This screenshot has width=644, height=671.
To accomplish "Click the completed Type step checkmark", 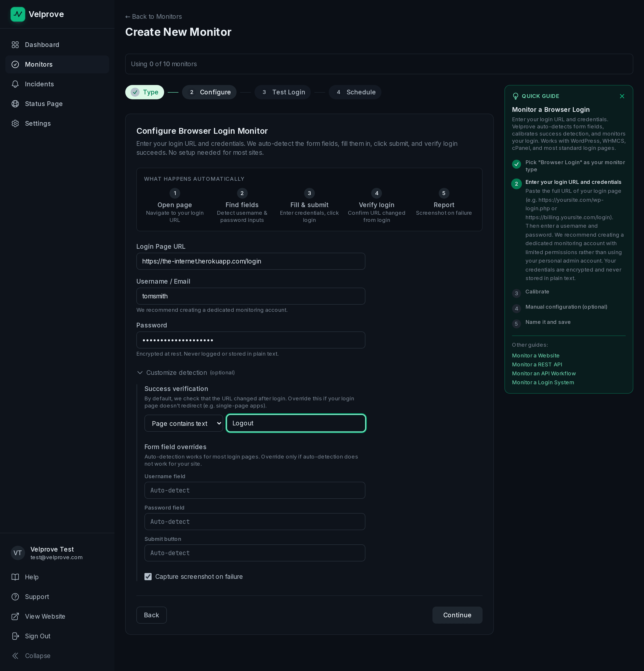I will [x=135, y=92].
